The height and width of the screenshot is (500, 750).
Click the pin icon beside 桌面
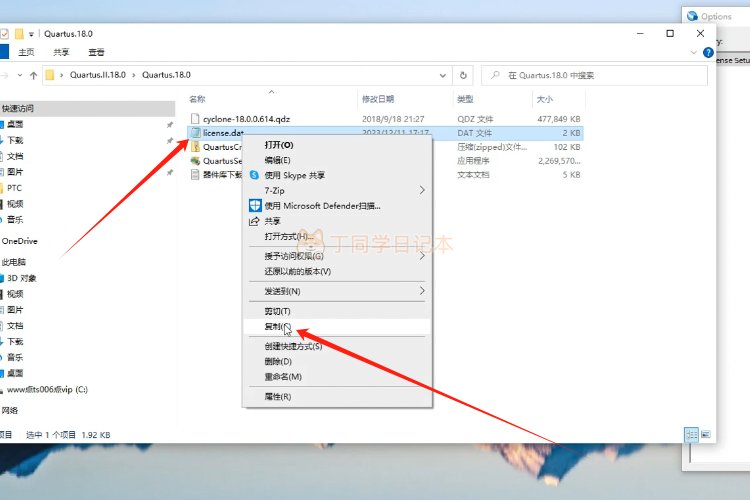point(169,124)
